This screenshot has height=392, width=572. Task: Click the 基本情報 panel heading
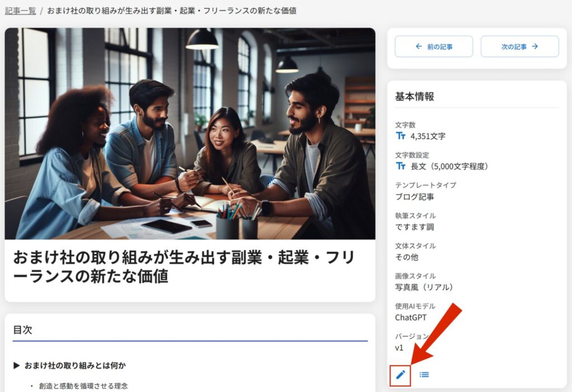[x=414, y=97]
